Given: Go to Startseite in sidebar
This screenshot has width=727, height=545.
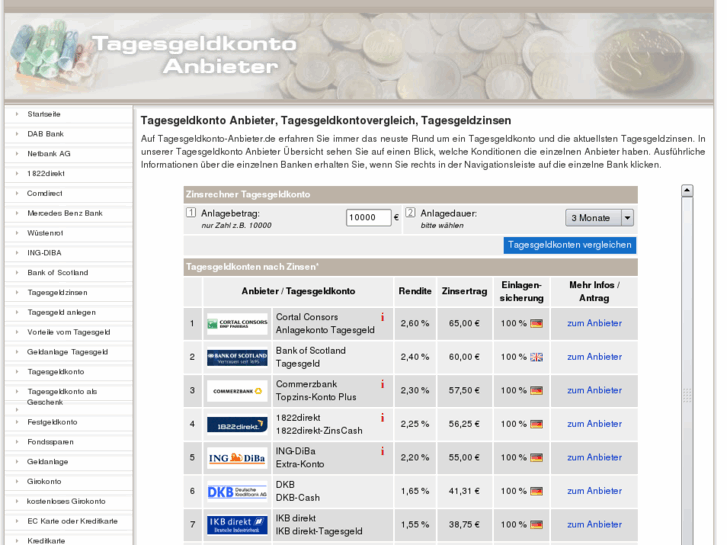Looking at the screenshot, I should pyautogui.click(x=44, y=114).
